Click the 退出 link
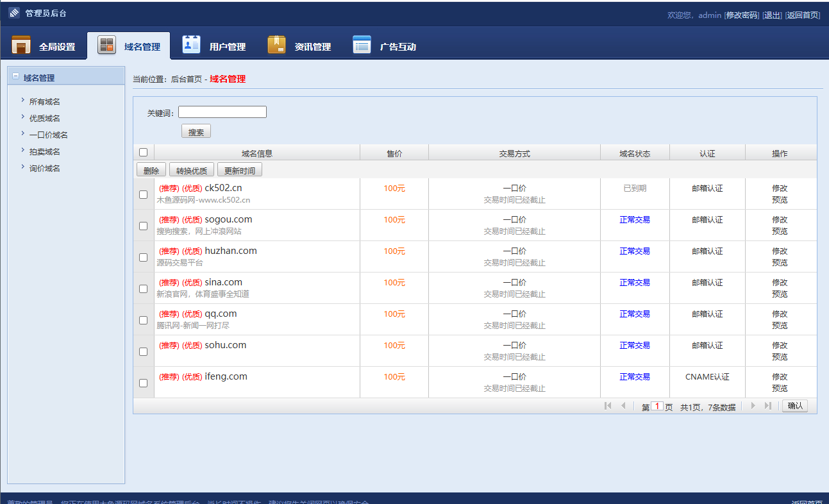829x504 pixels. pyautogui.click(x=772, y=15)
